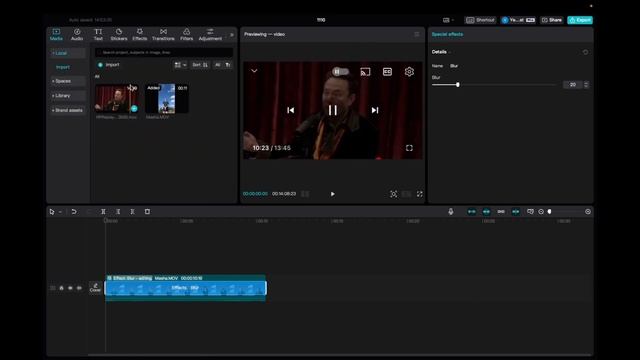Enter fullscreen in embedded video player
640x360 pixels.
click(x=409, y=148)
